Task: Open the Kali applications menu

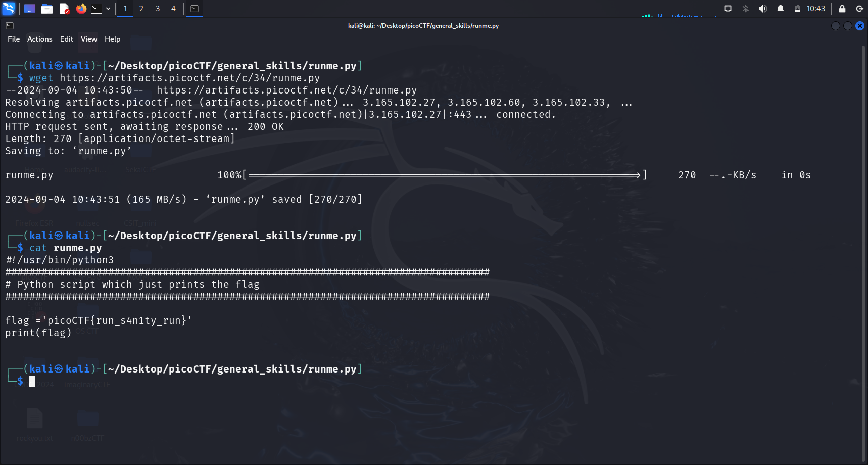Action: click(x=9, y=9)
